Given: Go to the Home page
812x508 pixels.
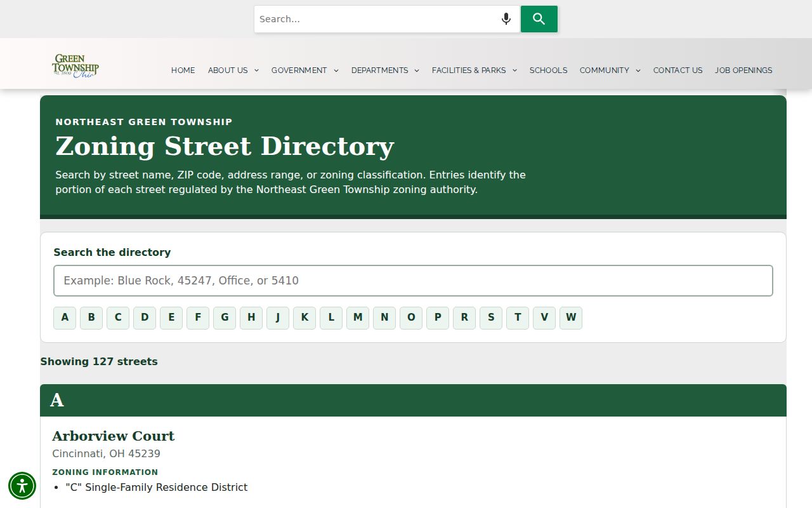Looking at the screenshot, I should tap(183, 70).
